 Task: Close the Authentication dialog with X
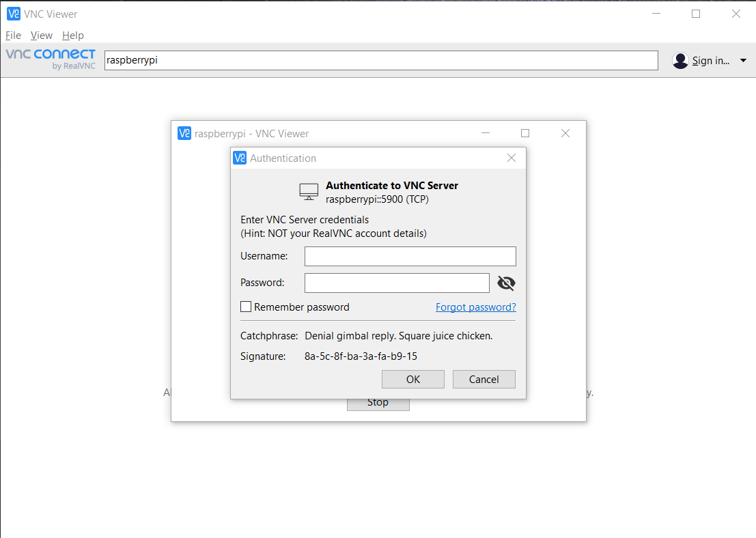click(x=512, y=158)
